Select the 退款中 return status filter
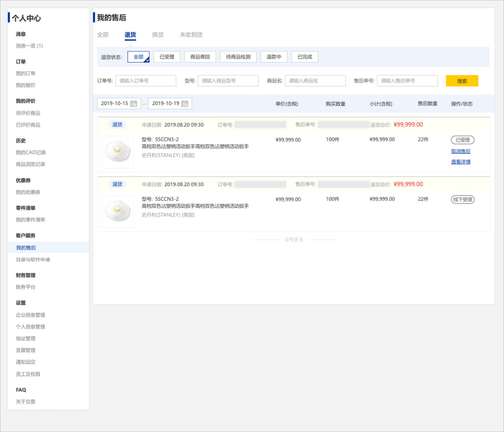The image size is (504, 432). pyautogui.click(x=274, y=57)
